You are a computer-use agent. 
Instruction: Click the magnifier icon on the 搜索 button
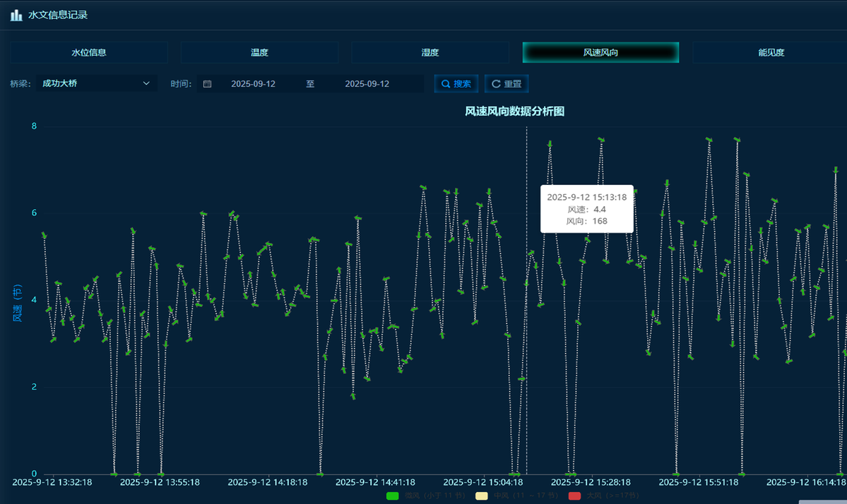[446, 84]
